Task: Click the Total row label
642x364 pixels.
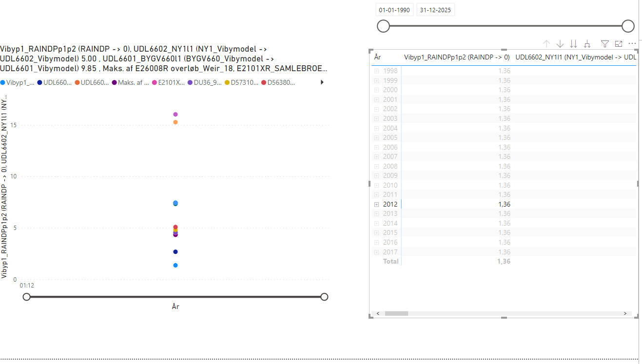Action: point(391,262)
